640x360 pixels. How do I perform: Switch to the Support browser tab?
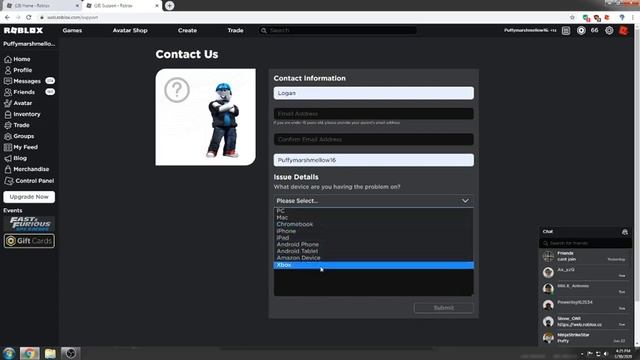[122, 6]
